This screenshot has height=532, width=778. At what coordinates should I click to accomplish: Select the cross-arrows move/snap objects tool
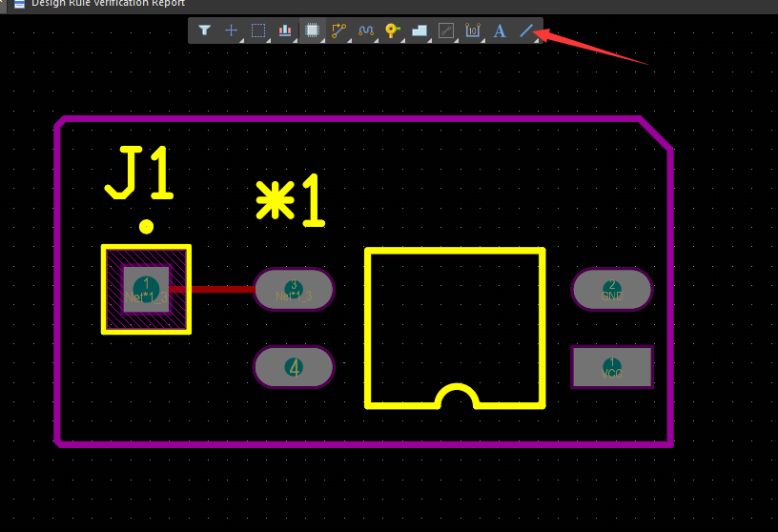point(232,31)
